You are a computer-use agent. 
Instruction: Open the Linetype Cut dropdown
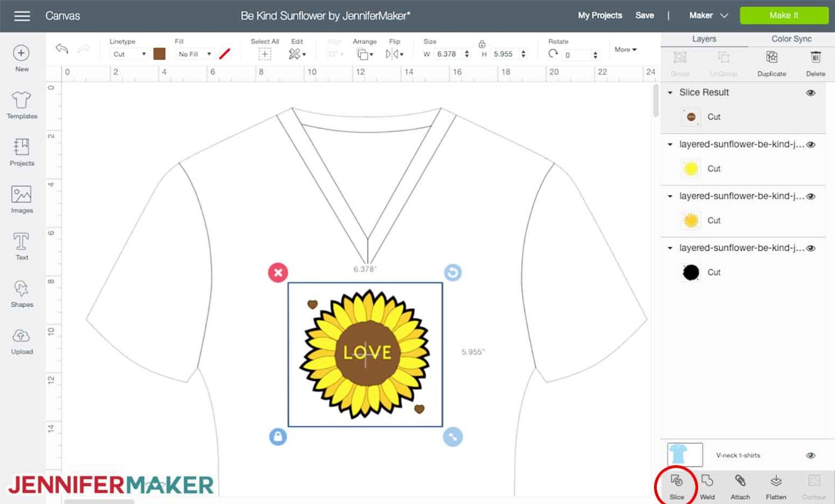(x=129, y=54)
